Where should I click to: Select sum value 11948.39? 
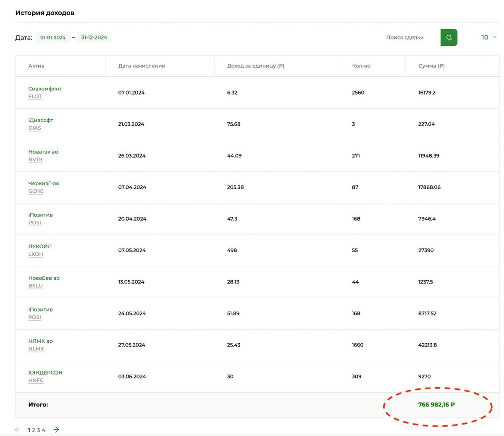[x=428, y=156]
